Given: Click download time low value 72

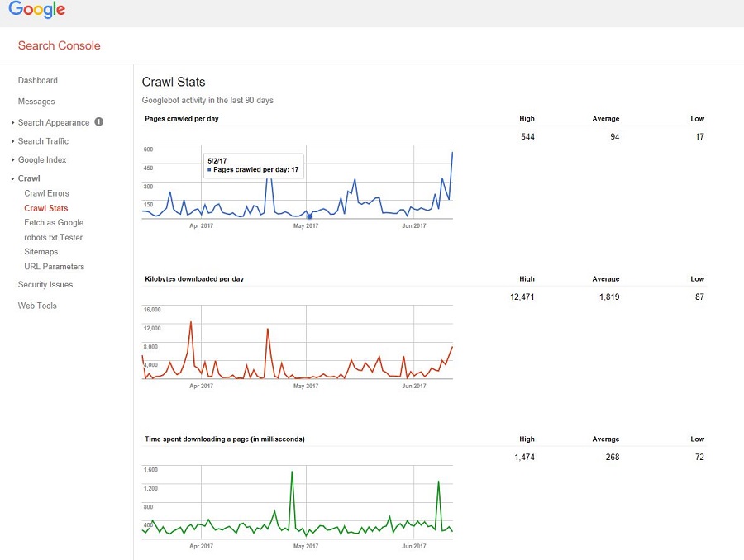Looking at the screenshot, I should click(699, 457).
